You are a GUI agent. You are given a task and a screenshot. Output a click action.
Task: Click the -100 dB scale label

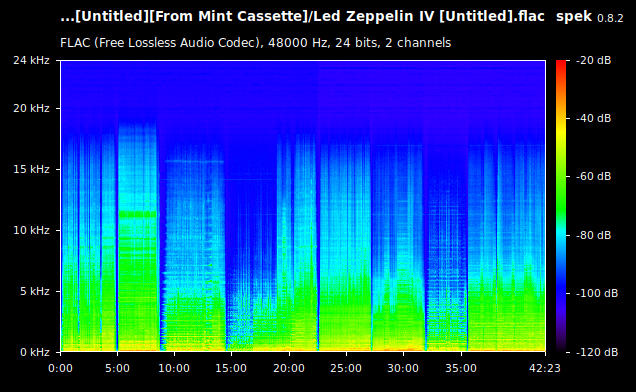tap(597, 293)
